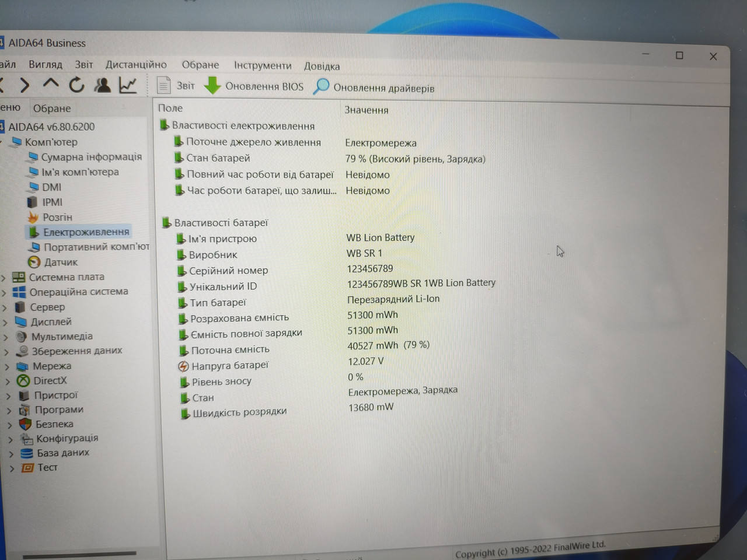This screenshot has height=560, width=747.
Task: Select Ім'я комп'ютера tree item
Action: (80, 172)
